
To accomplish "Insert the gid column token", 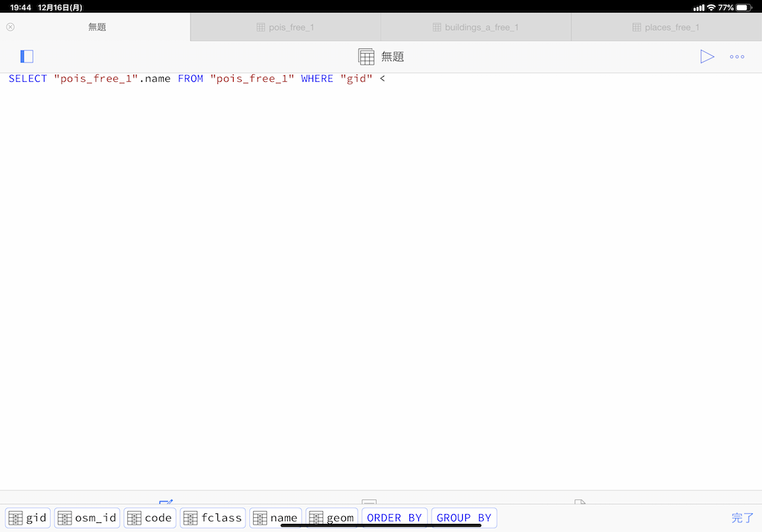I will point(28,517).
